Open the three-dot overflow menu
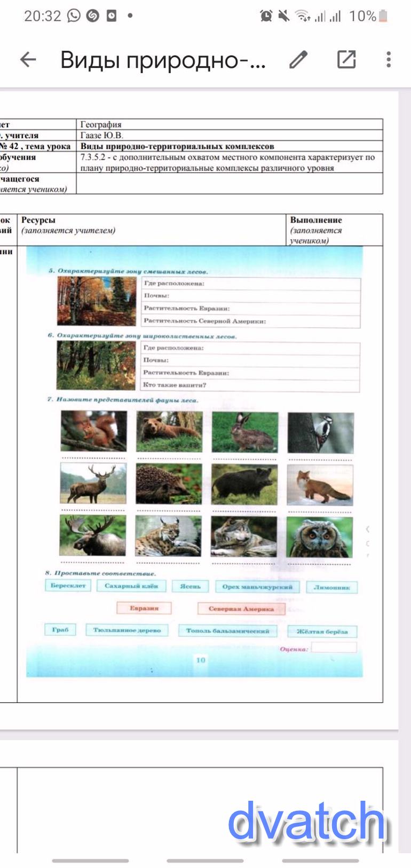411x868 pixels. click(x=389, y=59)
